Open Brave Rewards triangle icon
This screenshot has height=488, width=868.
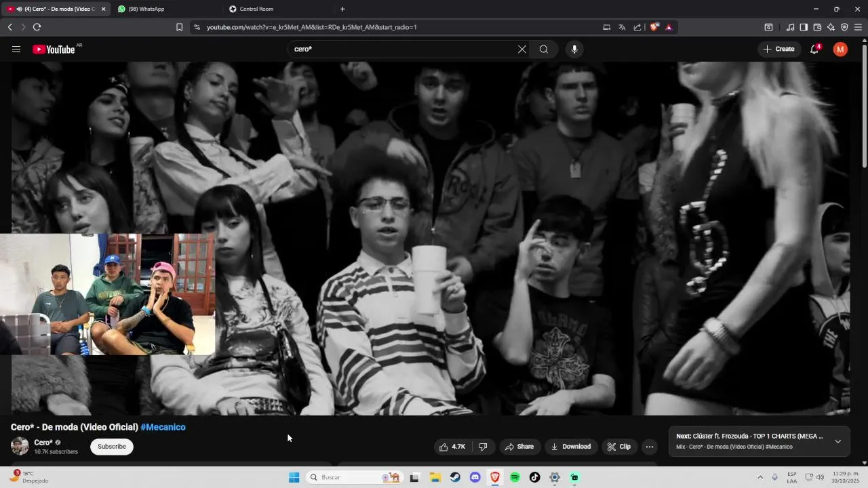[x=669, y=27]
